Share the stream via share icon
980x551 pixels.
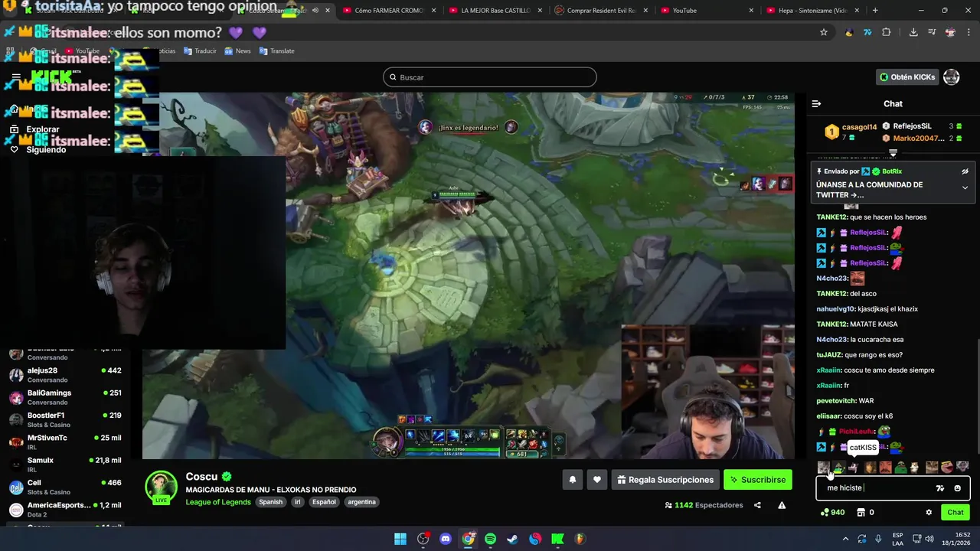[757, 505]
